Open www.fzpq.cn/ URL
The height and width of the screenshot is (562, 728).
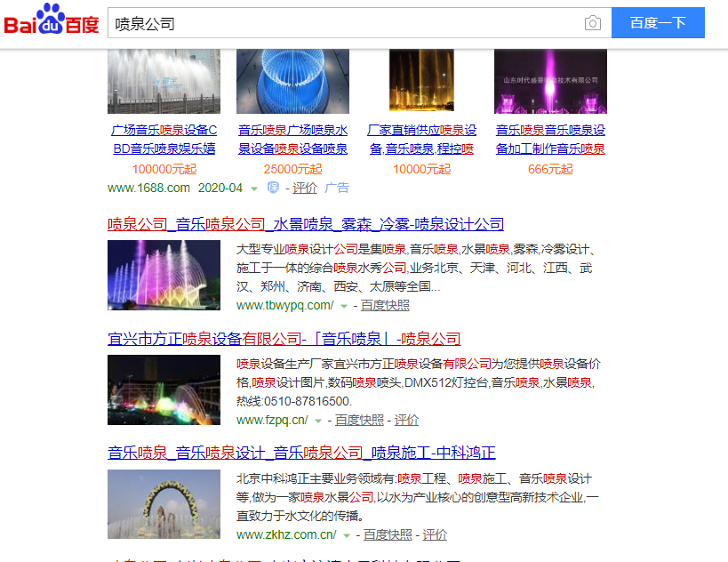point(272,420)
